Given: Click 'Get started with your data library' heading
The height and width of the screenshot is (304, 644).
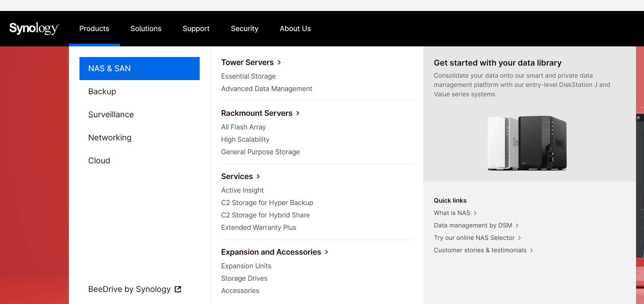Looking at the screenshot, I should (498, 63).
